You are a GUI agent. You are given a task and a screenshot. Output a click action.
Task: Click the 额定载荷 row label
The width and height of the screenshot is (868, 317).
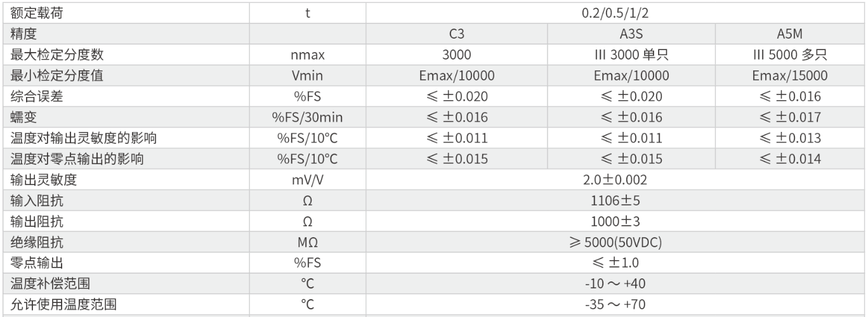[37, 13]
